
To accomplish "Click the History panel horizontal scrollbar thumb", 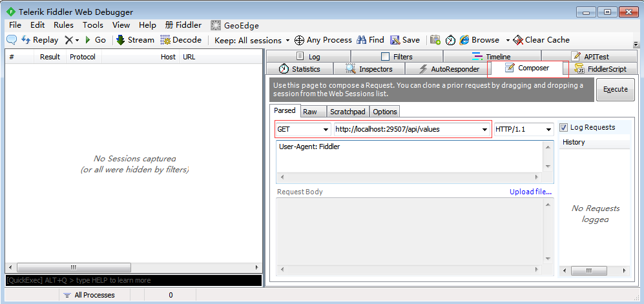I will point(588,271).
